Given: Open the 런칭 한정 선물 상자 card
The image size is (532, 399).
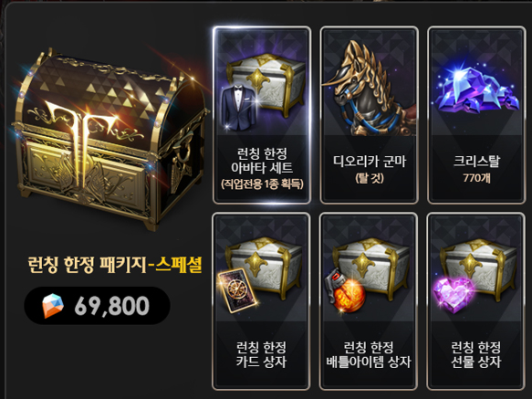Looking at the screenshot, I should coord(476,301).
